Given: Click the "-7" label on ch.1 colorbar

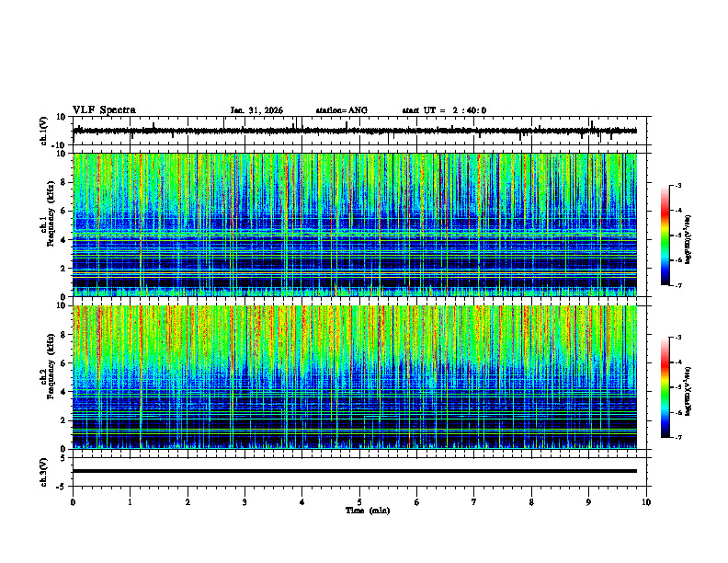Looking at the screenshot, I should pyautogui.click(x=678, y=285).
